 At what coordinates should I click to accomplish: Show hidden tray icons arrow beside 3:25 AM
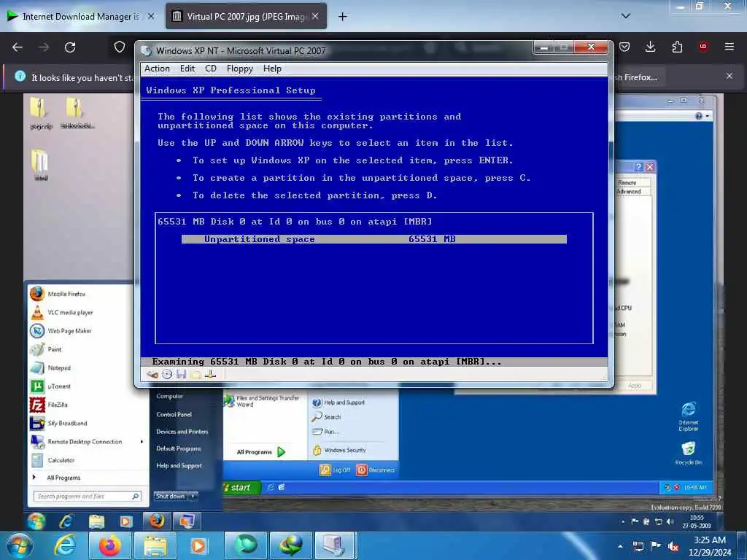pyautogui.click(x=620, y=547)
